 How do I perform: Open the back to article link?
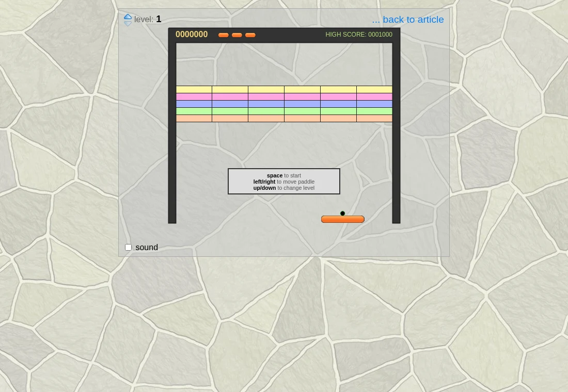click(x=408, y=20)
